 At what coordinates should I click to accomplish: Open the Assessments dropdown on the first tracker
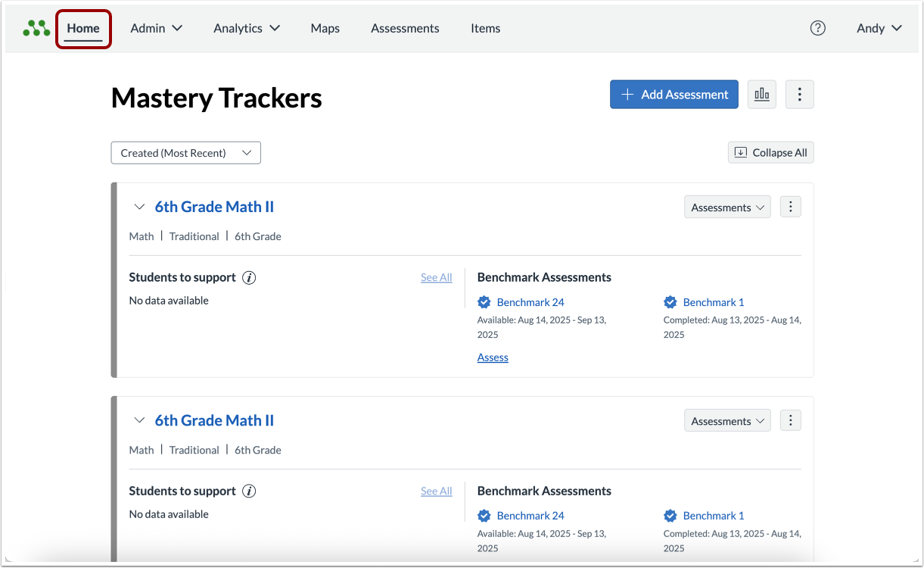(x=726, y=206)
